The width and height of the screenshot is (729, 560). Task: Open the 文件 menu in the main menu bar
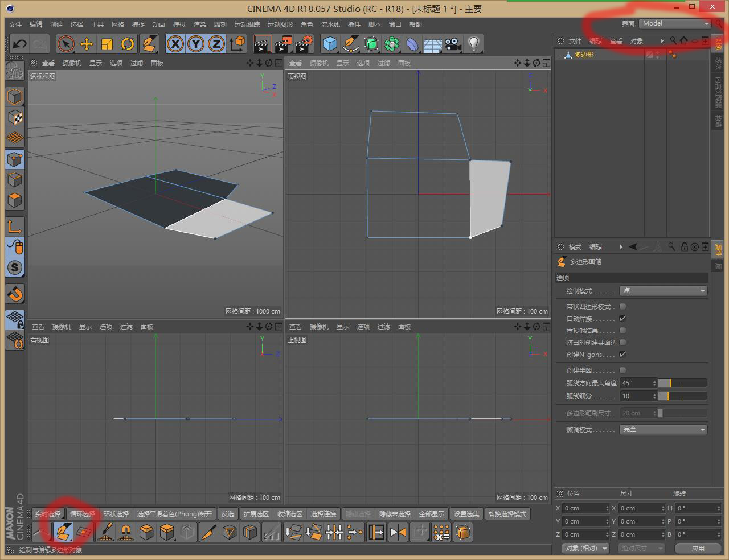tap(15, 24)
